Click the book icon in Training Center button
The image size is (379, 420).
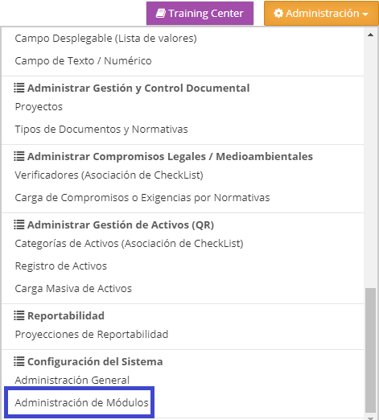161,14
